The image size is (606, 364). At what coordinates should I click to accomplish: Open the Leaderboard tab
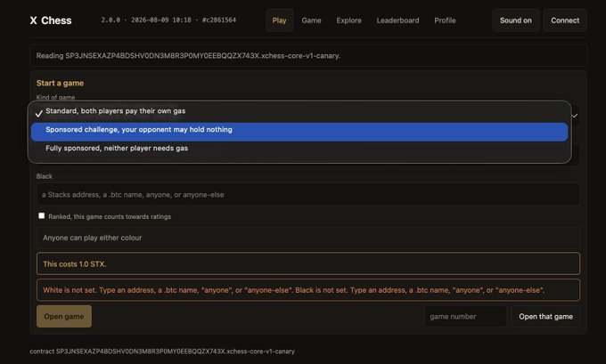397,20
